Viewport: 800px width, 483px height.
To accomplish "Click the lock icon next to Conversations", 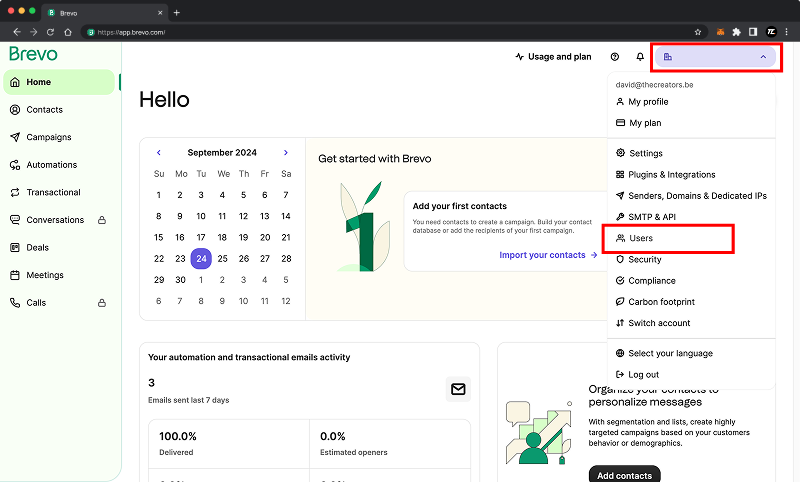I will 102,220.
